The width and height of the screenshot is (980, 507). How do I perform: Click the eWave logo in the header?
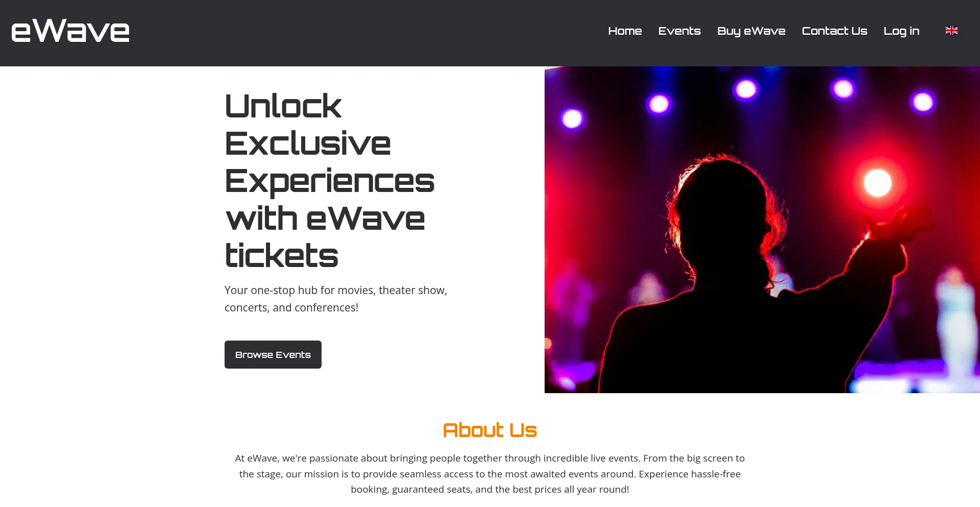coord(70,31)
